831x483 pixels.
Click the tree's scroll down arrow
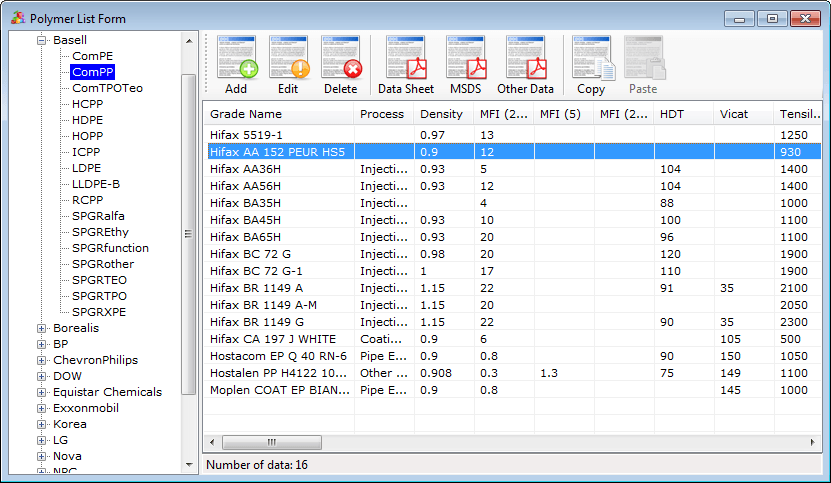(189, 465)
